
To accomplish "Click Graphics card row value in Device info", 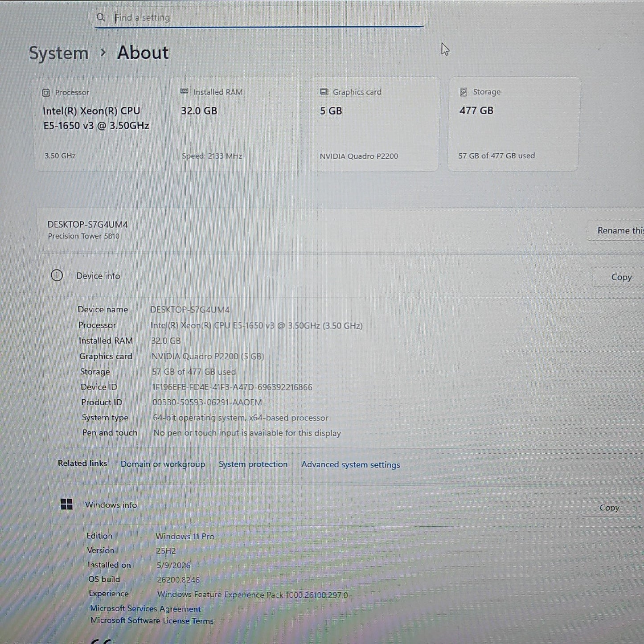I will [x=208, y=357].
